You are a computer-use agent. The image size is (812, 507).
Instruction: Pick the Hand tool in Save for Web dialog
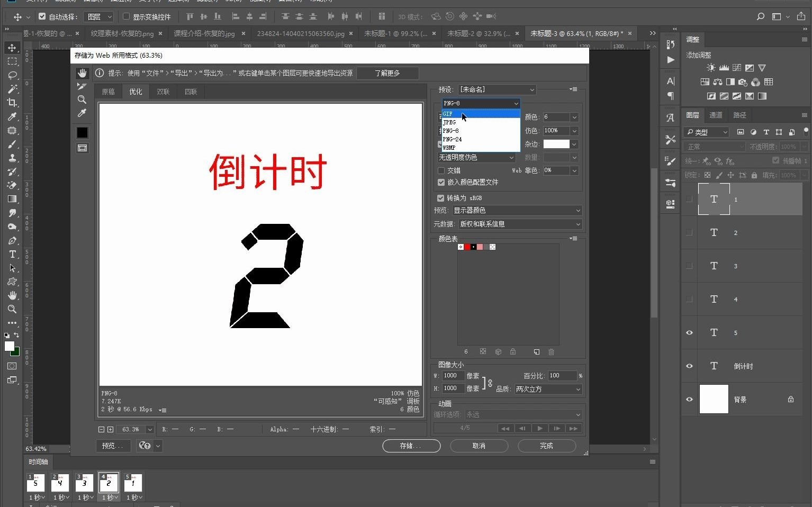[x=82, y=73]
